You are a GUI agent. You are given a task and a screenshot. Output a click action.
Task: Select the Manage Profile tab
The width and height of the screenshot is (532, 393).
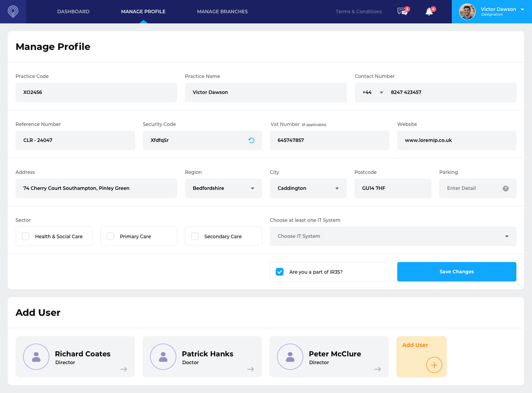tap(143, 12)
